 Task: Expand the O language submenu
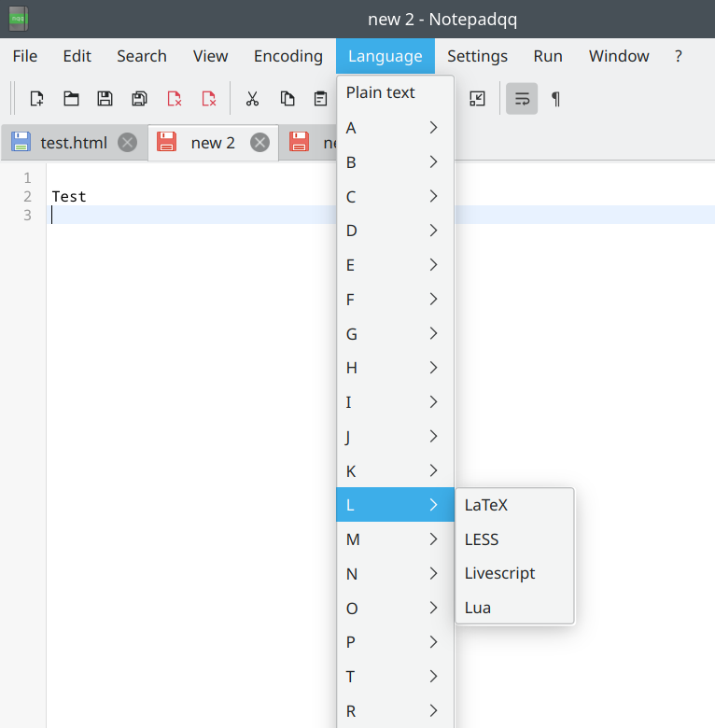coord(395,609)
